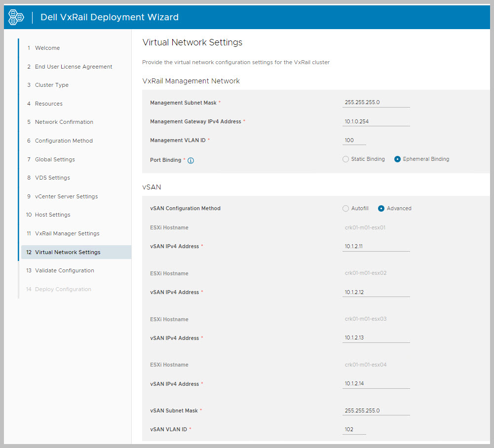Click the Dell VxRail logo icon

(16, 17)
